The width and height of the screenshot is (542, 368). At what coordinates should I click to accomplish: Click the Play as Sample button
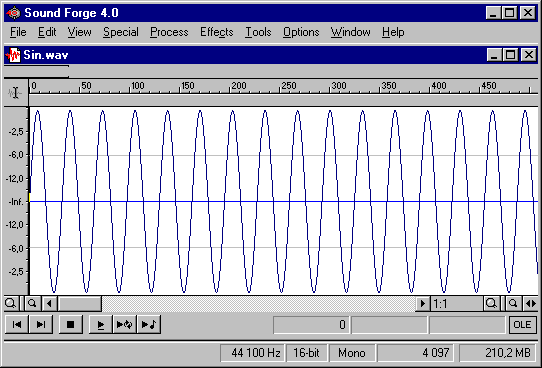point(149,324)
